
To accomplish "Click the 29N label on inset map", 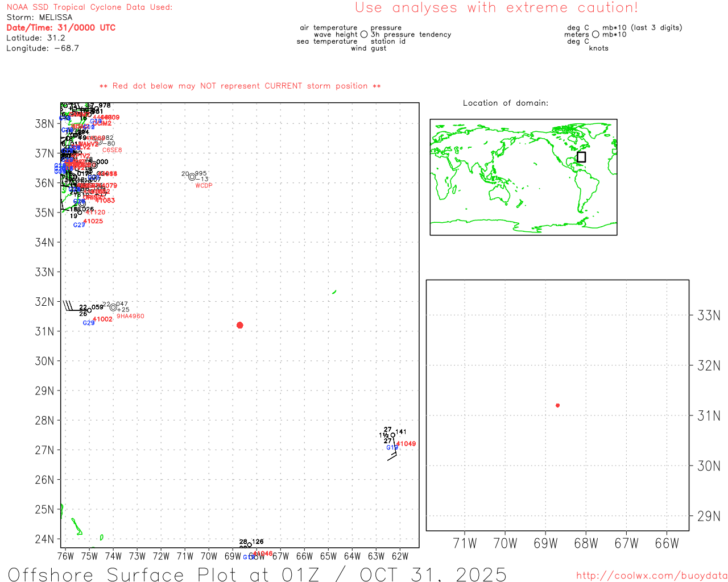I will 709,516.
